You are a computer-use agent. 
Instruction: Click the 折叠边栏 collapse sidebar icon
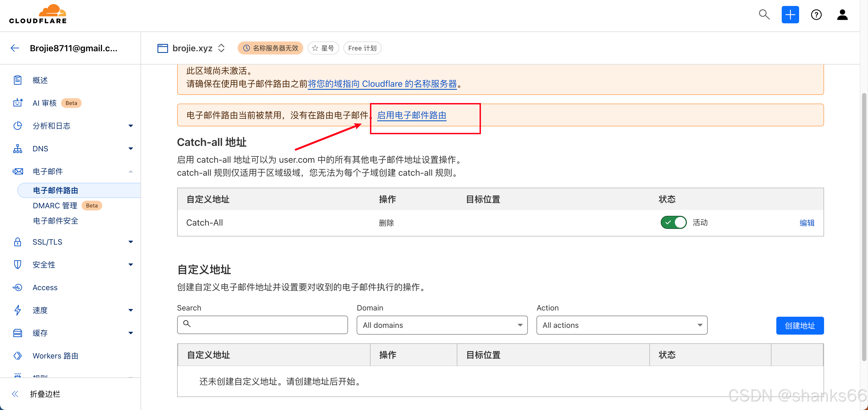pos(15,394)
